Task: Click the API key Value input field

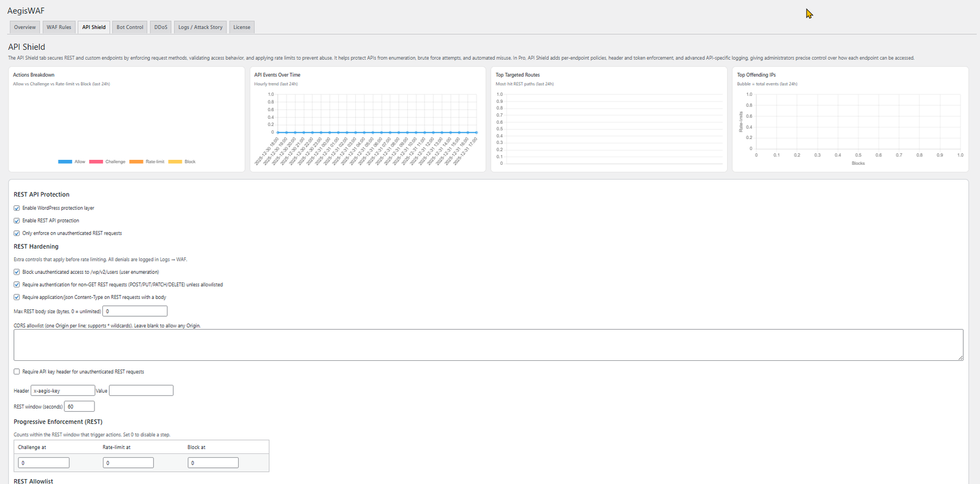Action: coord(141,390)
